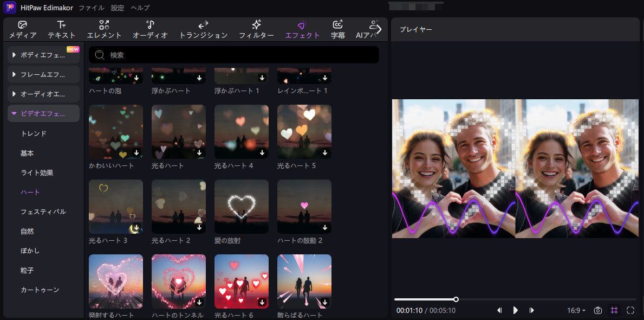Image resolution: width=644 pixels, height=320 pixels.
Task: Open the メディア (Media) tab
Action: point(23,30)
